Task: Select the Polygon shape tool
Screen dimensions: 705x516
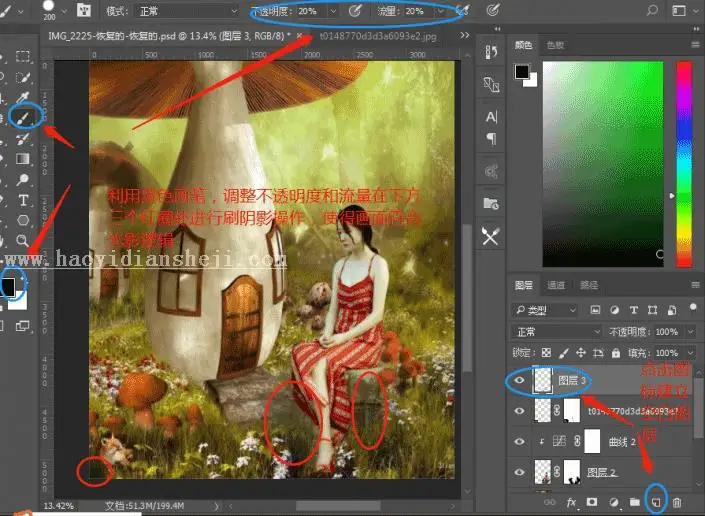Action: [x=23, y=220]
